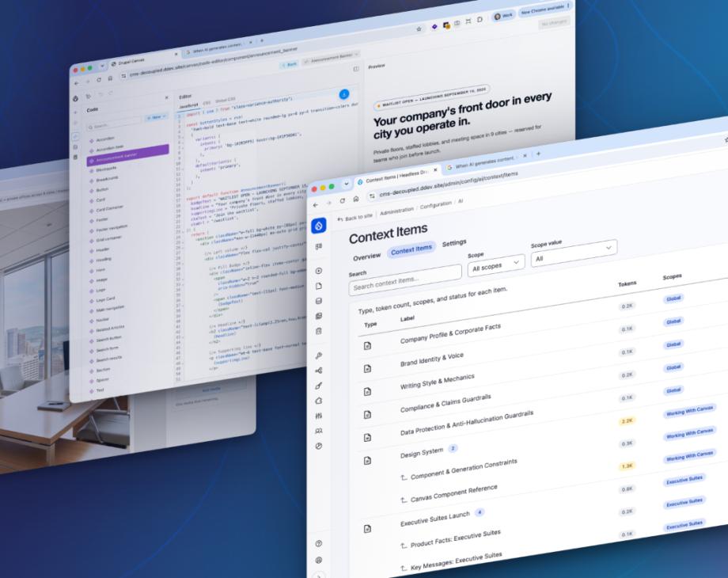
Task: Click the document icon for Brand Identity & Voice
Action: click(x=367, y=368)
